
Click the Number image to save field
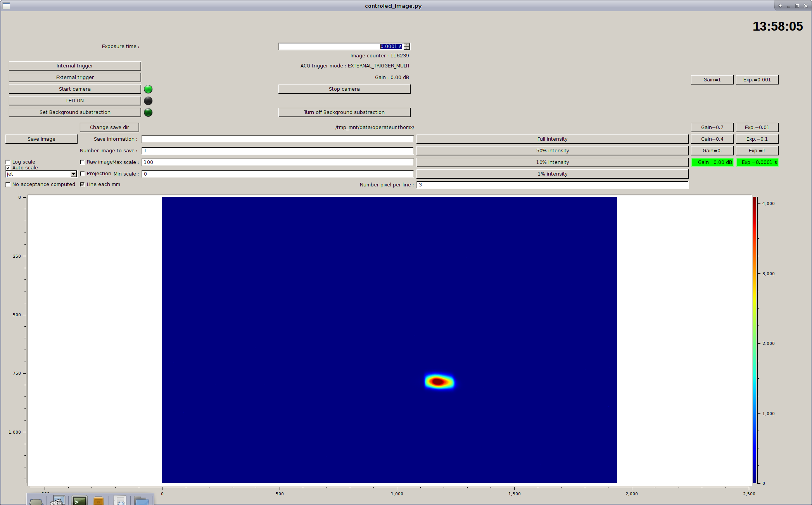tap(278, 151)
